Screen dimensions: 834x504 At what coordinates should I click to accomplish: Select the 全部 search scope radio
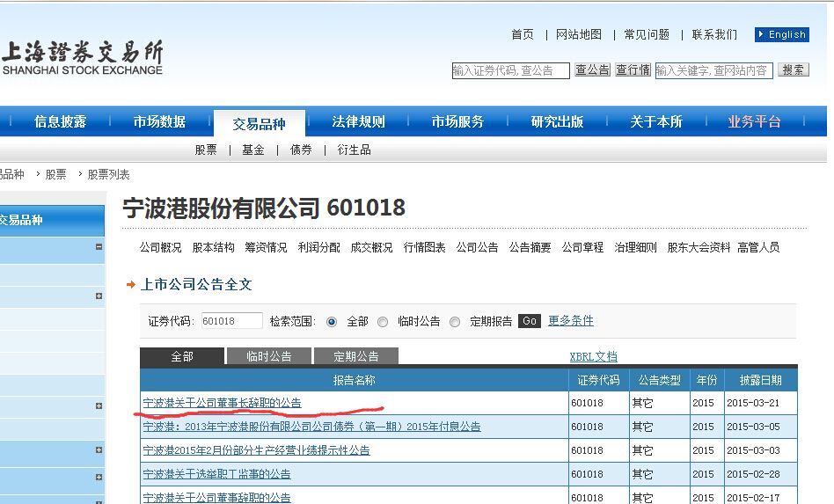(x=332, y=322)
